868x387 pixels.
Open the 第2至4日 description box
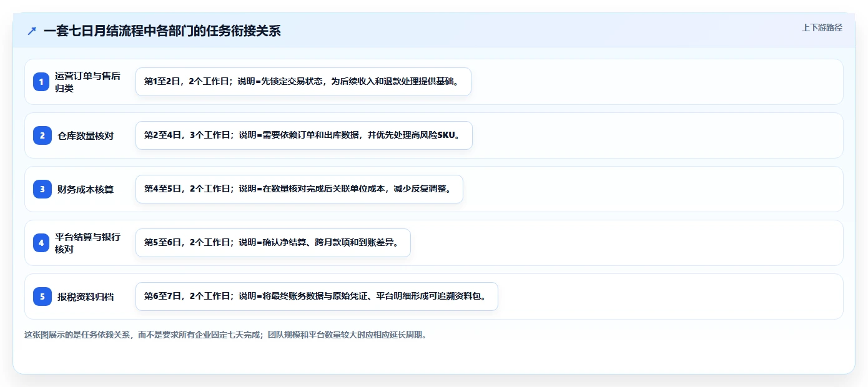pos(304,135)
